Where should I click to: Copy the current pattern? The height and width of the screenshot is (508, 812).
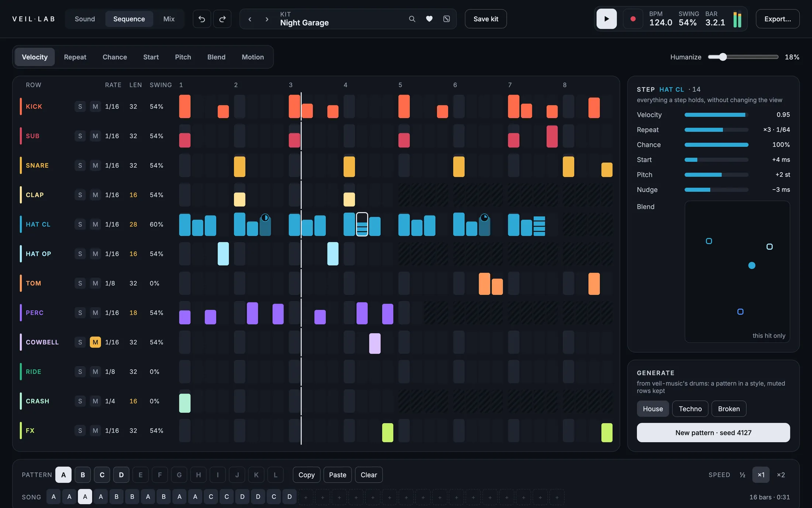pyautogui.click(x=307, y=475)
